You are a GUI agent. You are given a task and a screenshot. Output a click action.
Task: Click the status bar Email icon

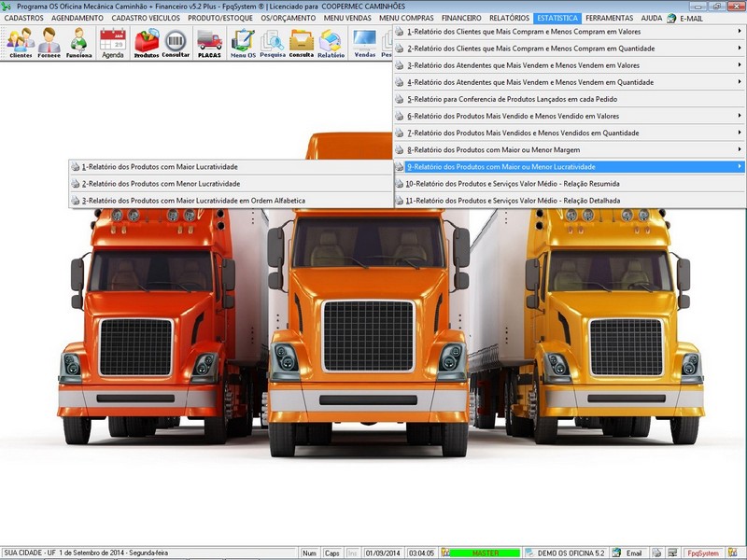(x=616, y=553)
